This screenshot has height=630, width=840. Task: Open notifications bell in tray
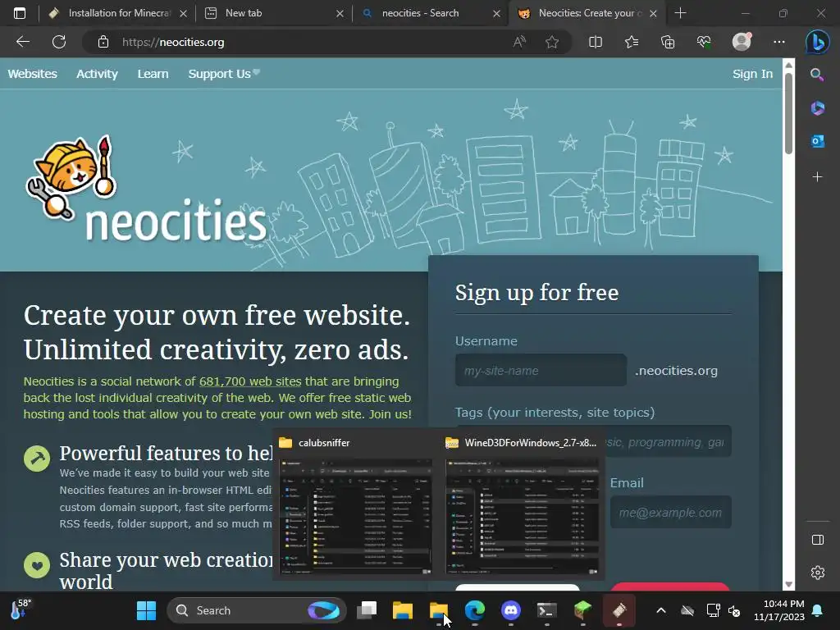click(x=817, y=610)
